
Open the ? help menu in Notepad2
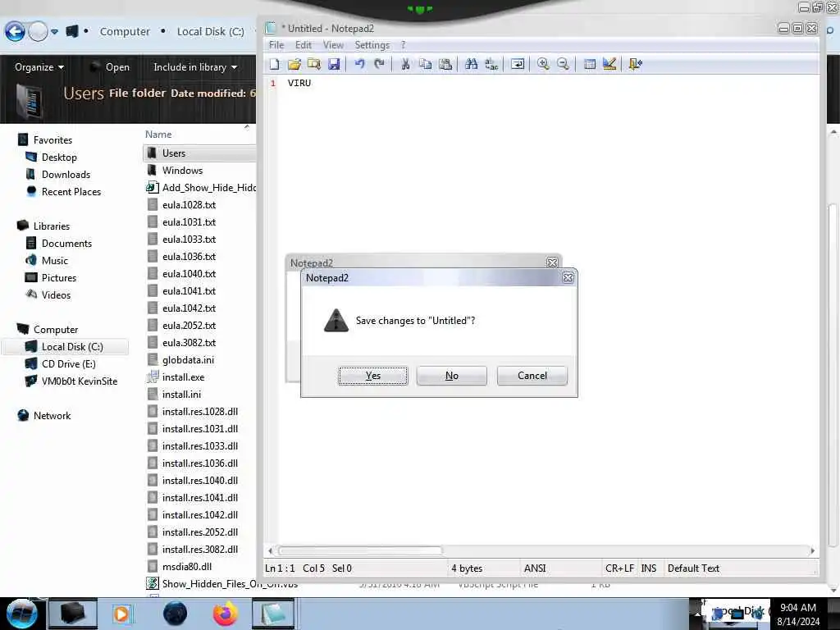(404, 45)
